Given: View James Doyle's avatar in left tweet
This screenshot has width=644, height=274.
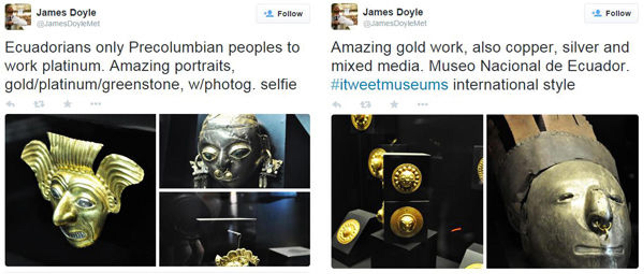Looking at the screenshot, I should point(18,17).
